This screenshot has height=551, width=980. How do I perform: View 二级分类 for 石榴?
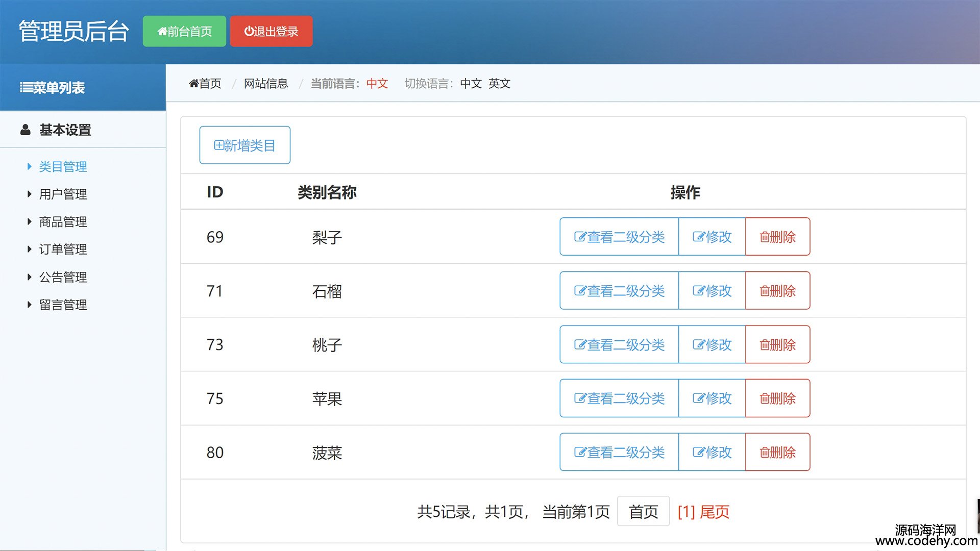[619, 291]
